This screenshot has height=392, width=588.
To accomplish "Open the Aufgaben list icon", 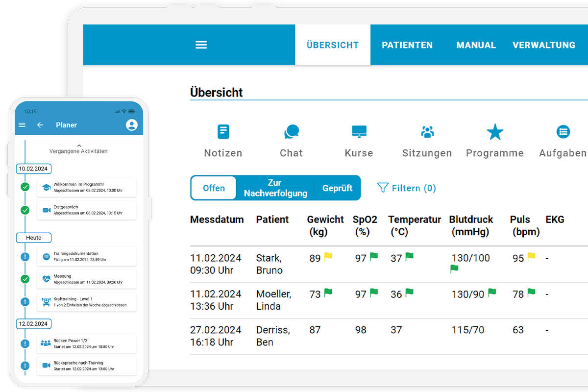I will pos(563,131).
